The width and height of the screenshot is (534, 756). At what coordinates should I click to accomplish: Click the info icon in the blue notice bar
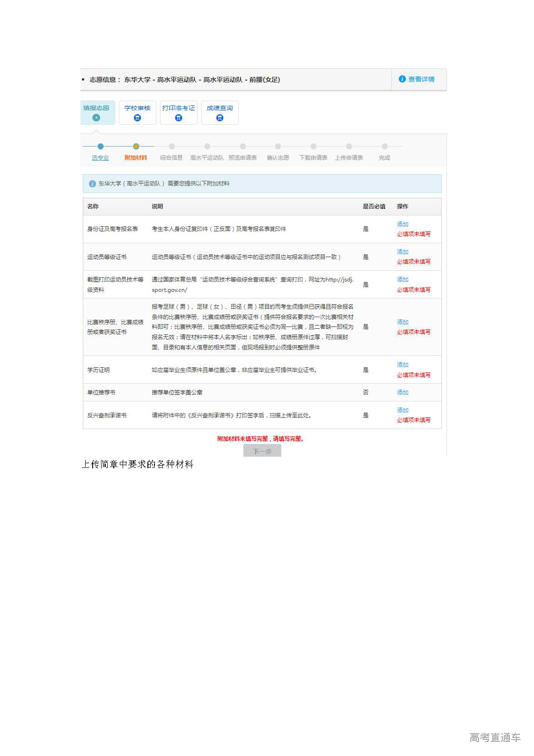click(x=92, y=184)
